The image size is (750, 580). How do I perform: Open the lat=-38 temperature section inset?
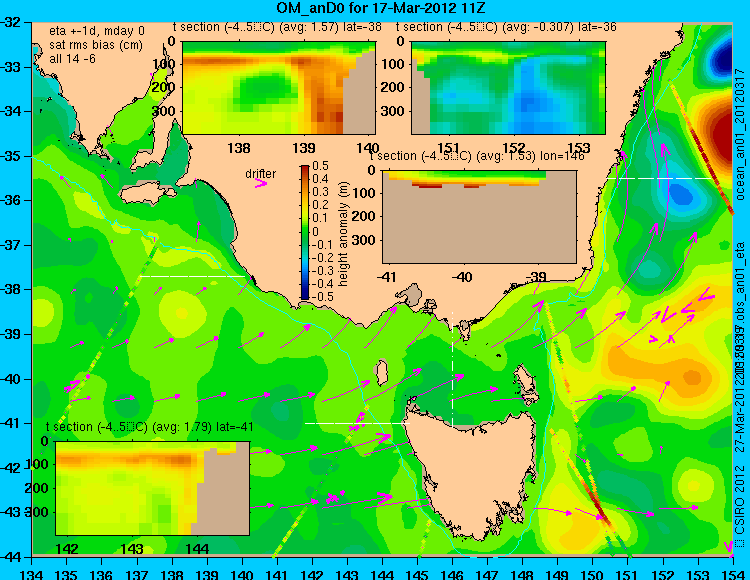[x=279, y=88]
